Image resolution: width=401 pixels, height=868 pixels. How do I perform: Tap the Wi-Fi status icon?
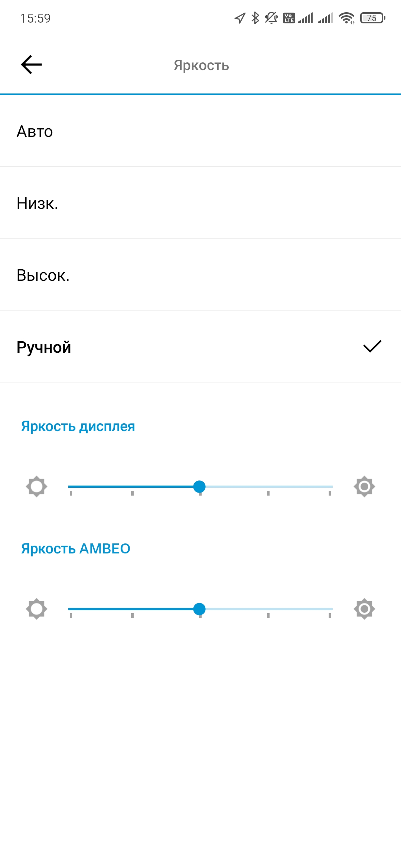pyautogui.click(x=346, y=18)
